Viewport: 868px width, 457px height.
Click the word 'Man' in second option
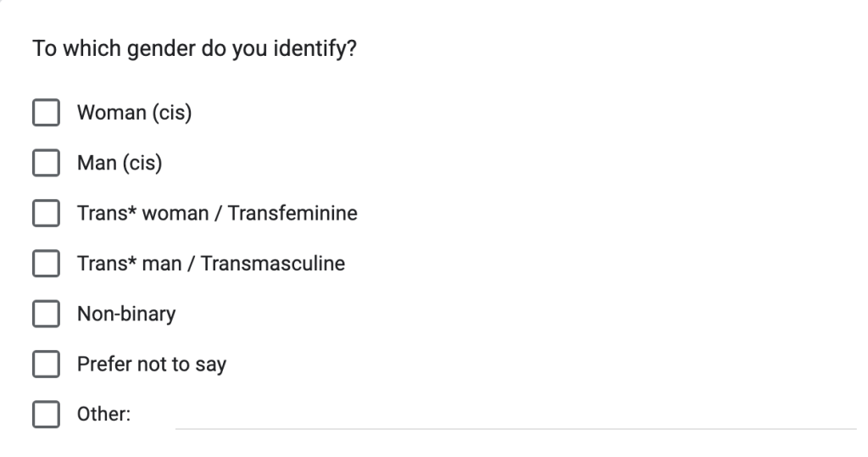pyautogui.click(x=97, y=163)
